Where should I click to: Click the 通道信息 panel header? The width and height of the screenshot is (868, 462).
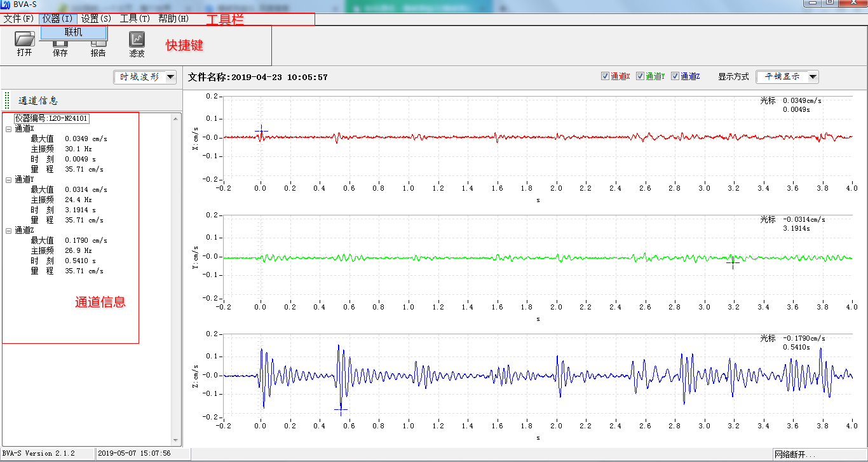[38, 100]
